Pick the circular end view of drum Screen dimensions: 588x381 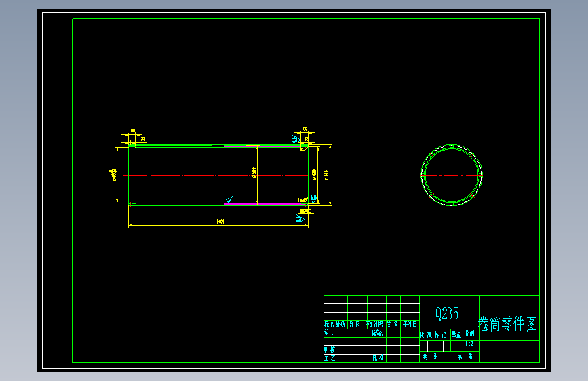coord(452,175)
